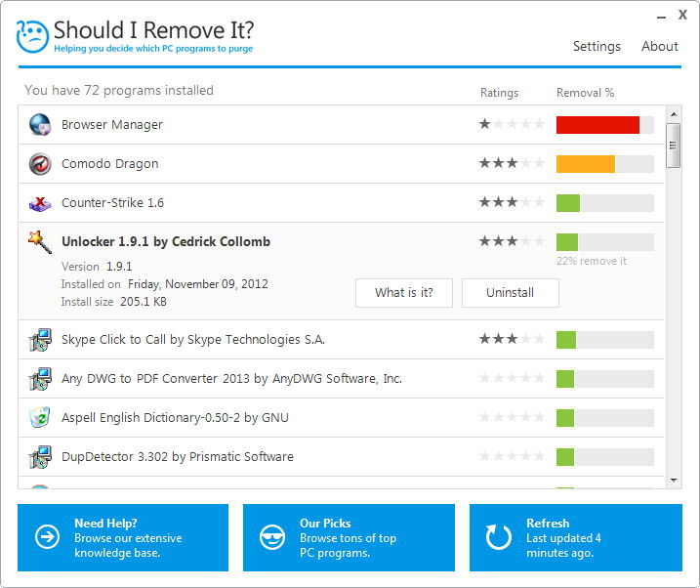
Task: Click the Comodo Dragon program icon
Action: pos(40,164)
